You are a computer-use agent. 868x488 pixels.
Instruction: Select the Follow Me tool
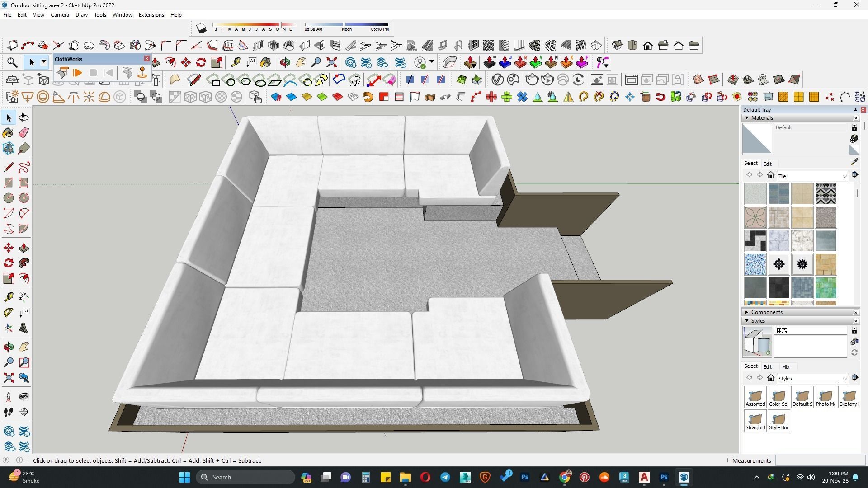[x=24, y=263]
